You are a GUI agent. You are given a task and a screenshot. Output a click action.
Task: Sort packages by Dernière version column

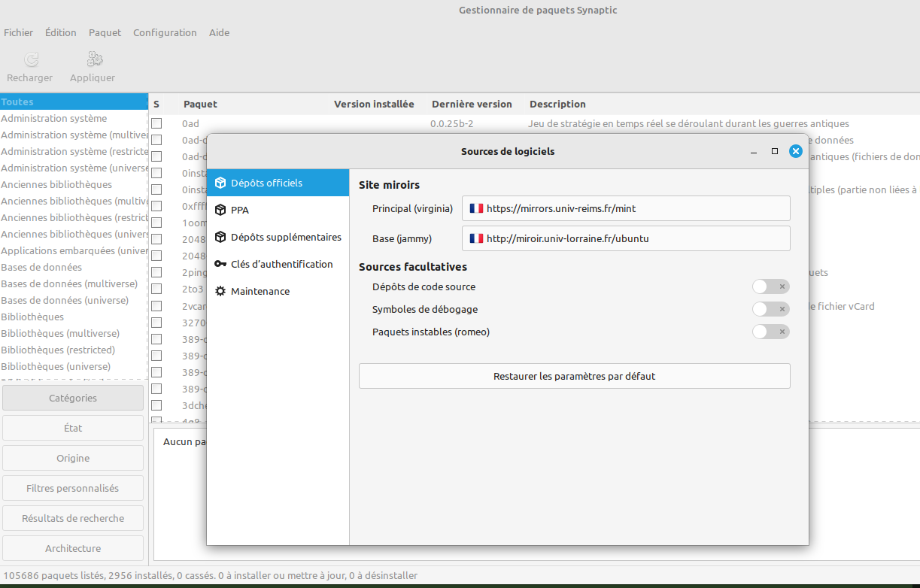pyautogui.click(x=472, y=104)
